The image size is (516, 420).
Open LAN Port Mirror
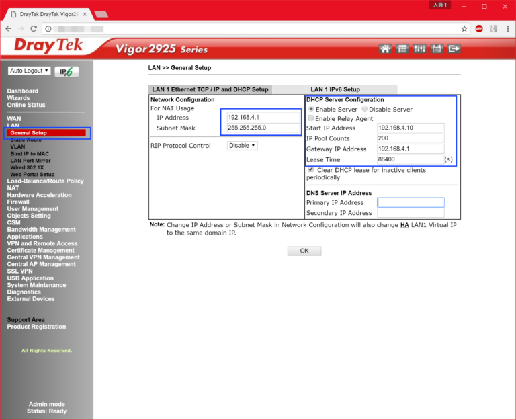(x=31, y=161)
